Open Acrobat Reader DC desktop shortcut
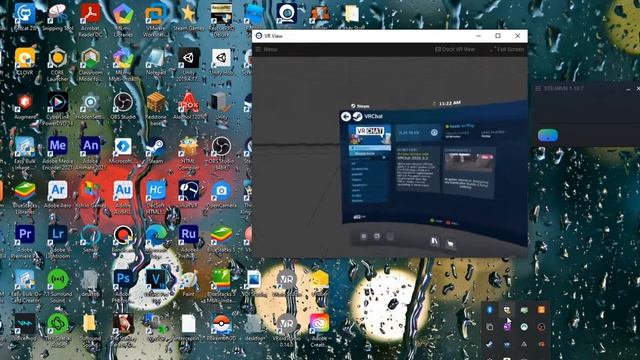 (90, 18)
